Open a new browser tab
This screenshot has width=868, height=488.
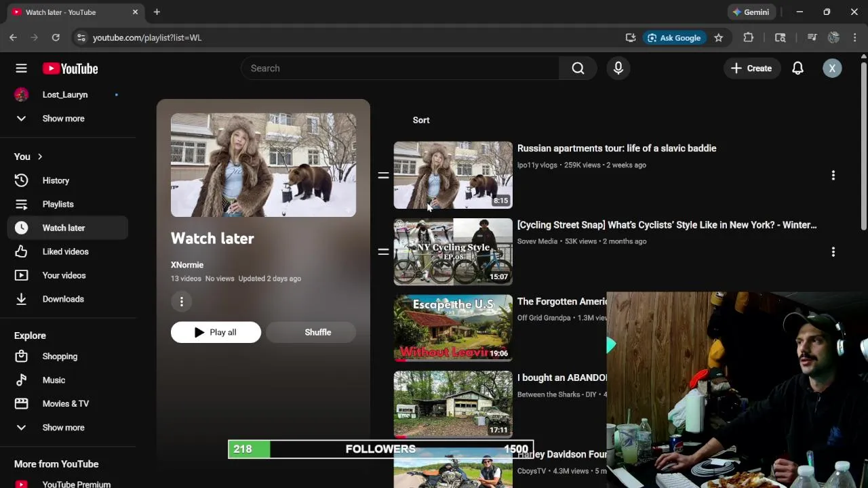click(157, 12)
